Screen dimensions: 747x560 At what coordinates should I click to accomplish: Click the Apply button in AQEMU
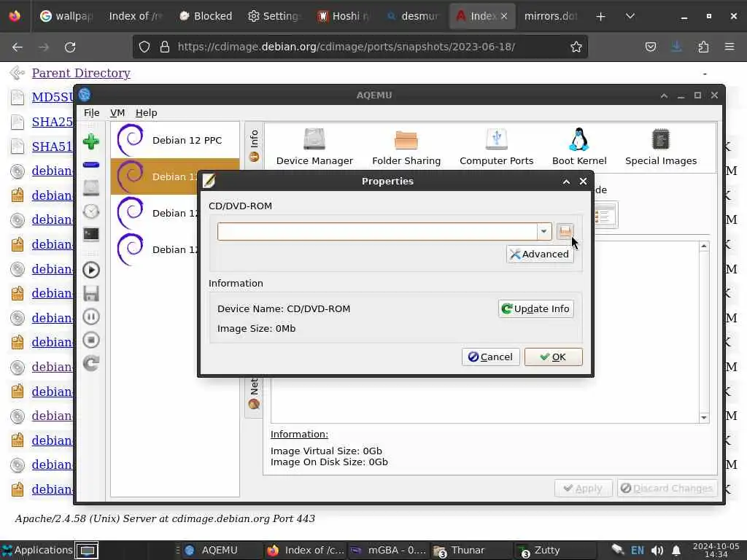[583, 489]
